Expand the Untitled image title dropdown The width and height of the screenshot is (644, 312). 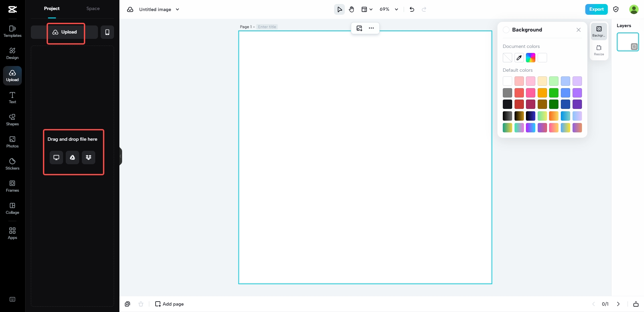pyautogui.click(x=177, y=9)
